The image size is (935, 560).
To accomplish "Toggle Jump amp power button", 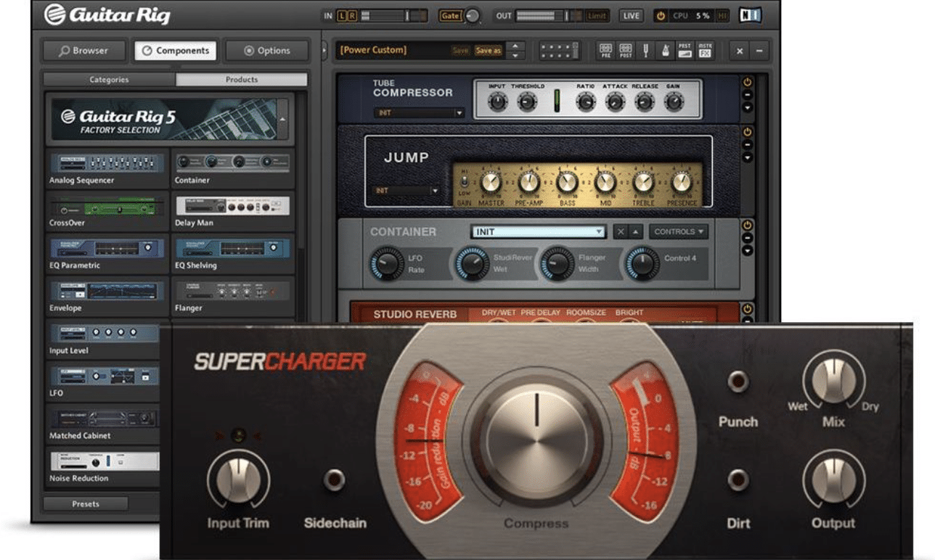I will pyautogui.click(x=747, y=132).
